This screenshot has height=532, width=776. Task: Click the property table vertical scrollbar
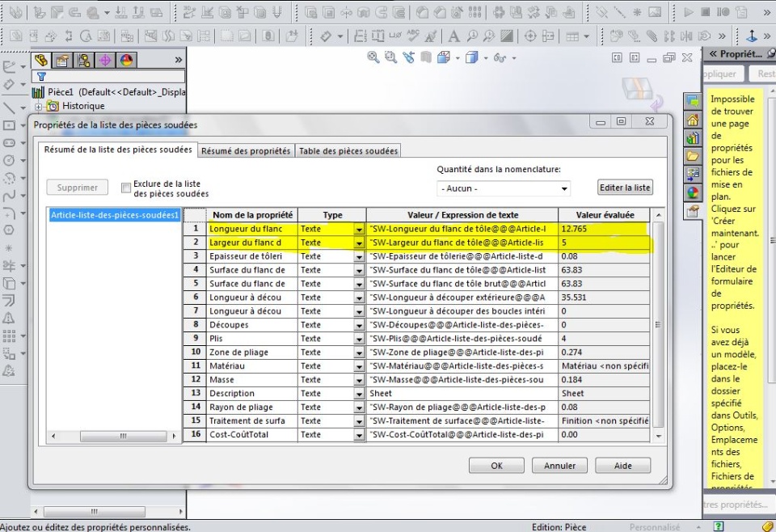658,325
